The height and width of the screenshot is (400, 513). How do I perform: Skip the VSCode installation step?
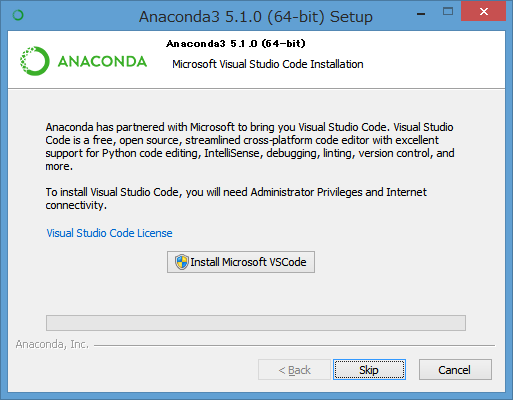[x=369, y=370]
